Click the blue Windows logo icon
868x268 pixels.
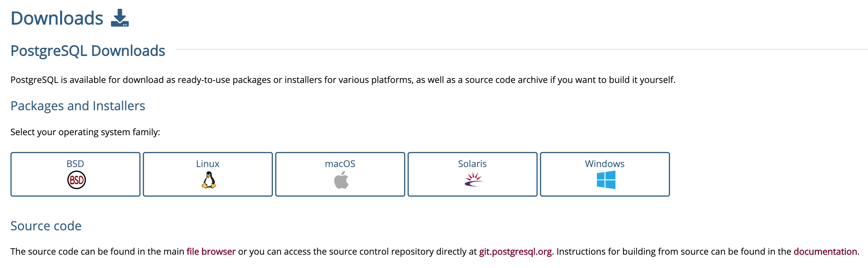(606, 180)
